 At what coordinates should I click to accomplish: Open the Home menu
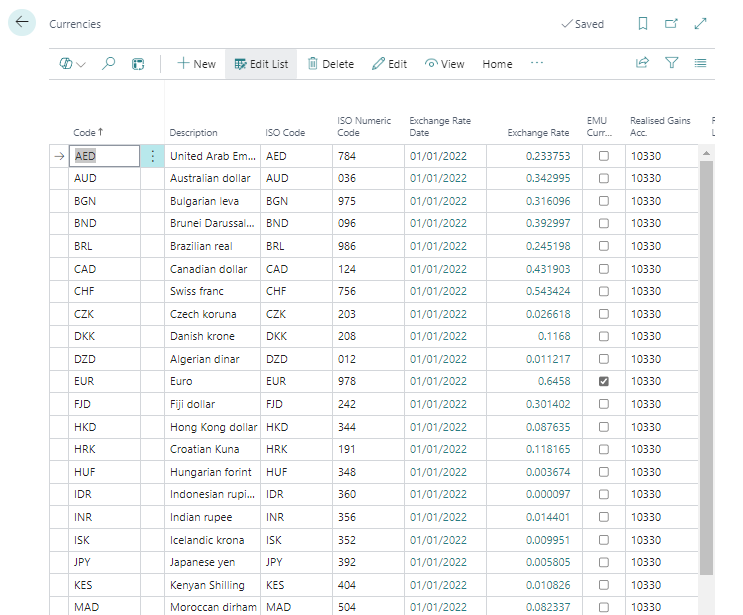[497, 64]
